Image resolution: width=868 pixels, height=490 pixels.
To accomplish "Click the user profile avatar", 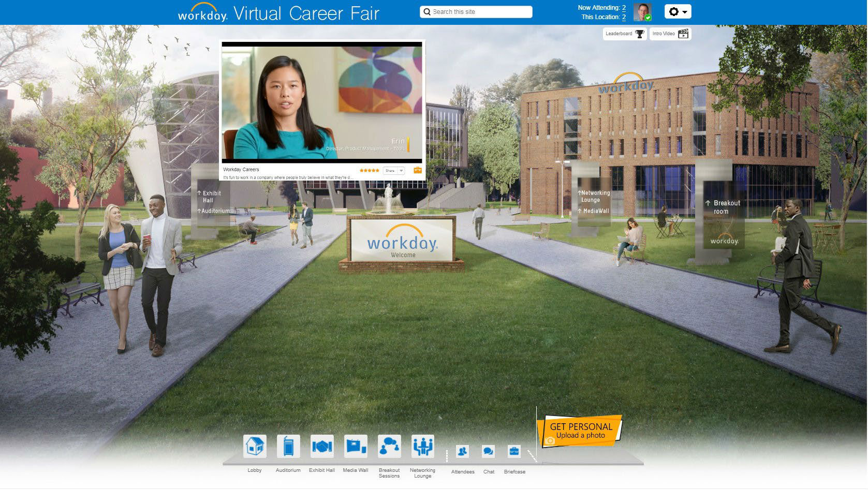I will 642,12.
